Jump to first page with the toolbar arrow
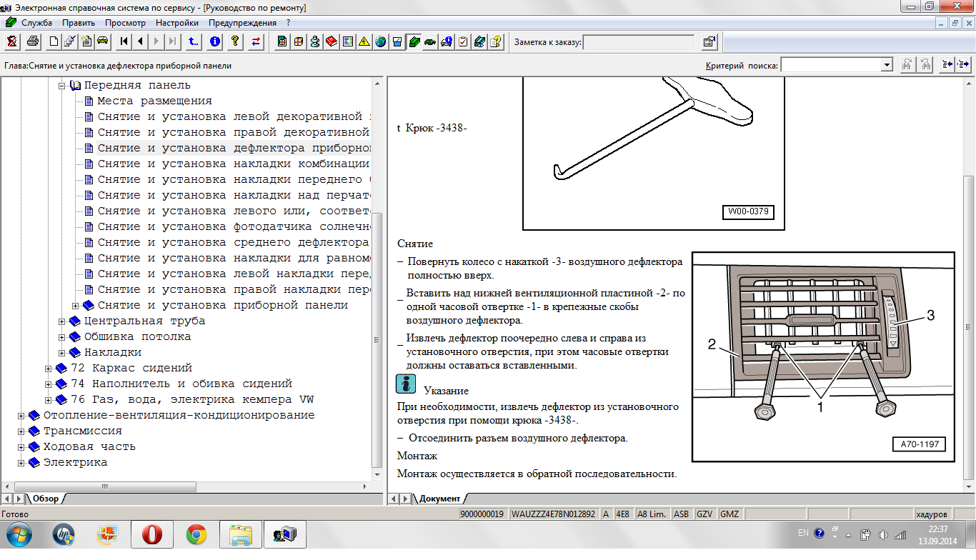The height and width of the screenshot is (560, 976). pos(124,41)
